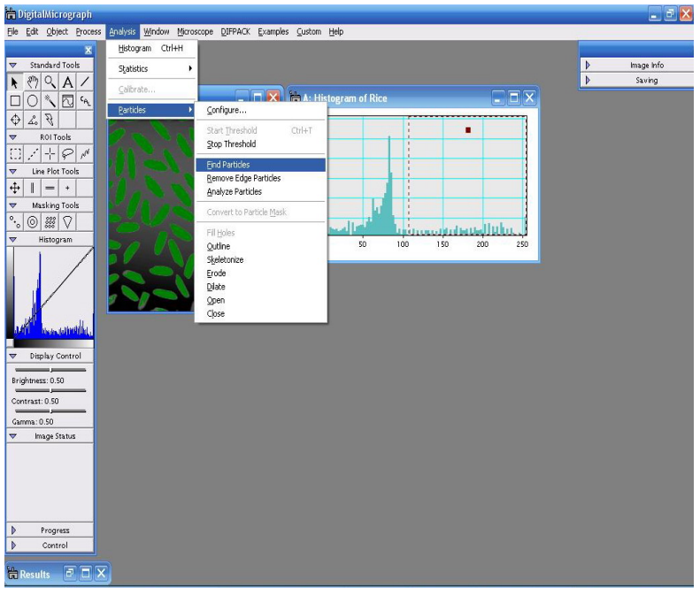Select the arrow pointer tool
700x593 pixels.
[x=15, y=82]
